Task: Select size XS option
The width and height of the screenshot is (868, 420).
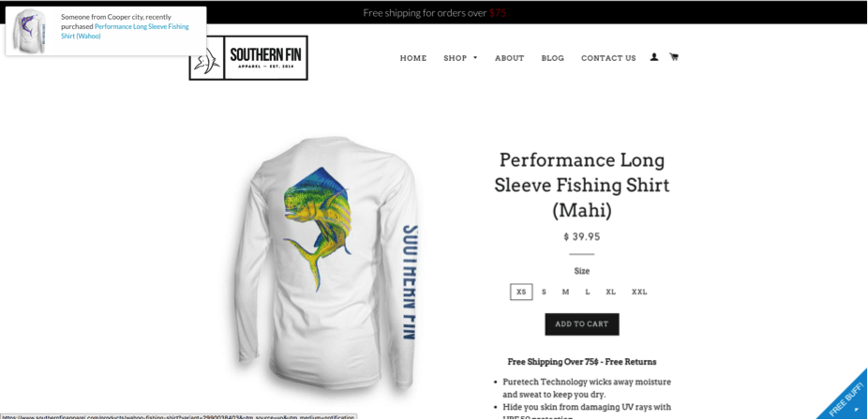Action: pyautogui.click(x=521, y=292)
